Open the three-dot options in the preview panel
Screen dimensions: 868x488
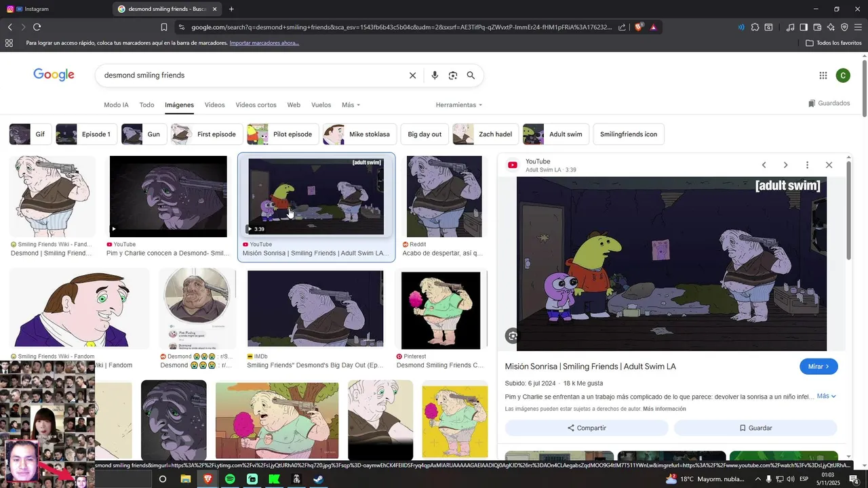point(807,165)
